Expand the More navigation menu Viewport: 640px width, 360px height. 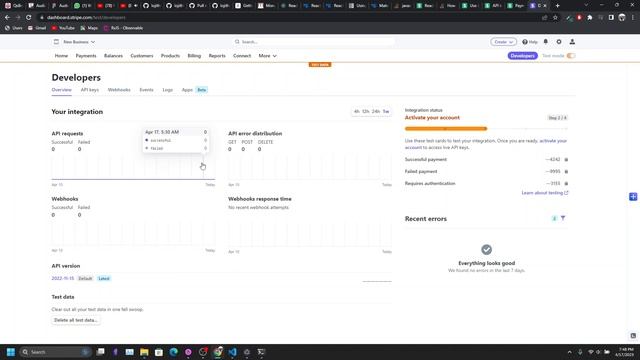pos(267,56)
